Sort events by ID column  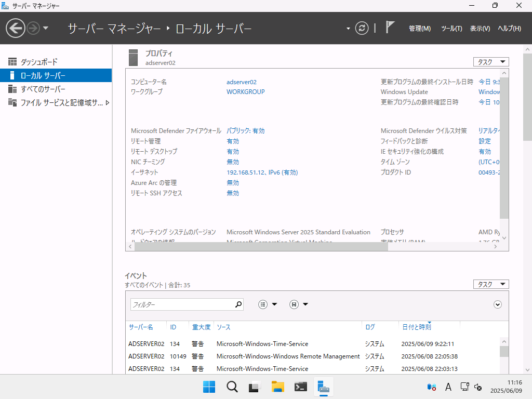[173, 327]
